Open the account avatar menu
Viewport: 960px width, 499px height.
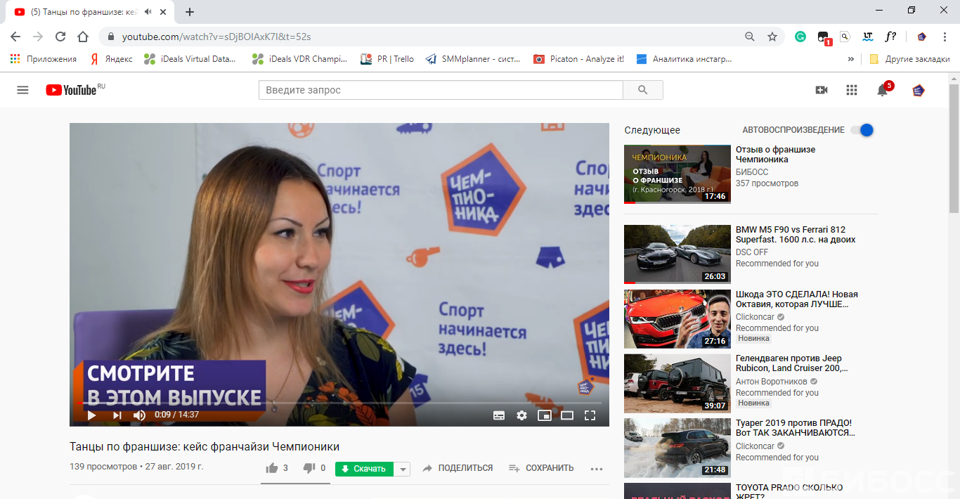coord(918,91)
